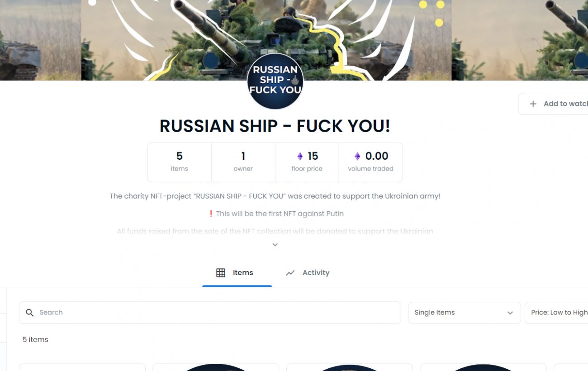
Task: Click the Ethereum icon next to floor price
Action: [x=300, y=157]
